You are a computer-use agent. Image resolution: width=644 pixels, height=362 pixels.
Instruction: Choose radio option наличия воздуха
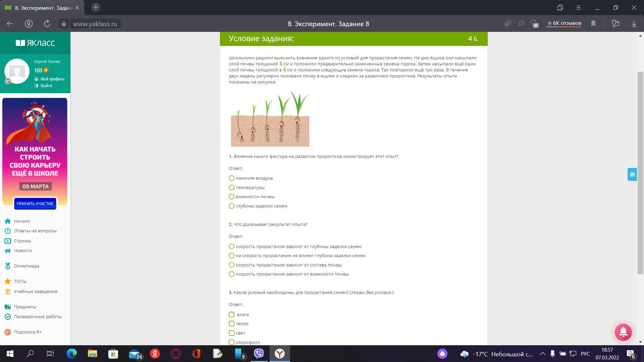(x=231, y=178)
